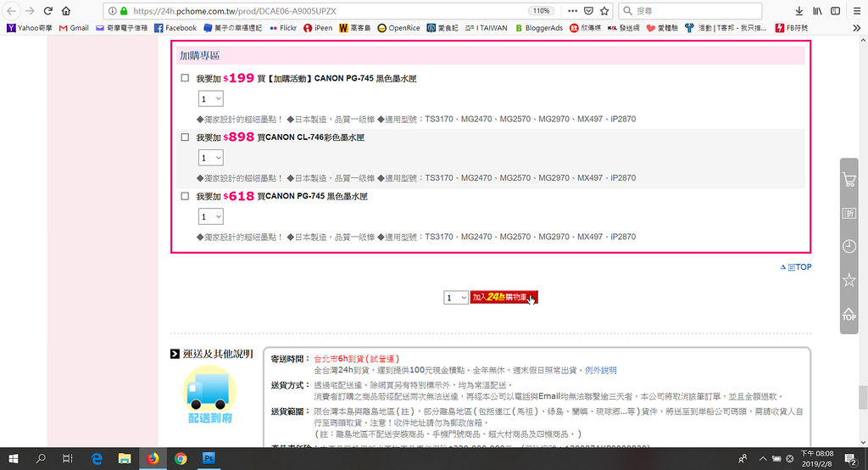Viewport: 868px width, 470px height.
Task: Open quantity dropdown beside add-to-cart button
Action: 455,298
